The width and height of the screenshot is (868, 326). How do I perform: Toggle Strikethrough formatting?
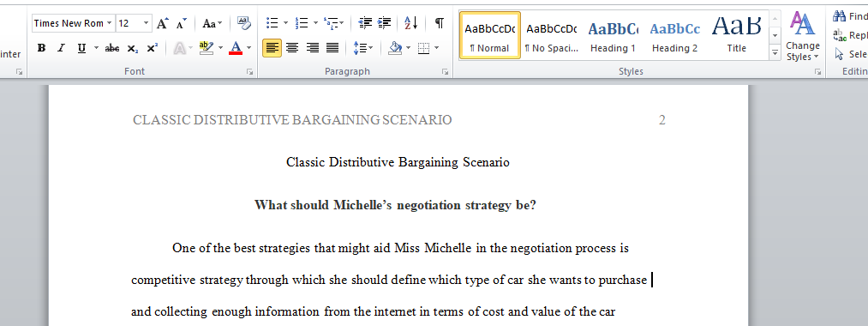click(112, 48)
